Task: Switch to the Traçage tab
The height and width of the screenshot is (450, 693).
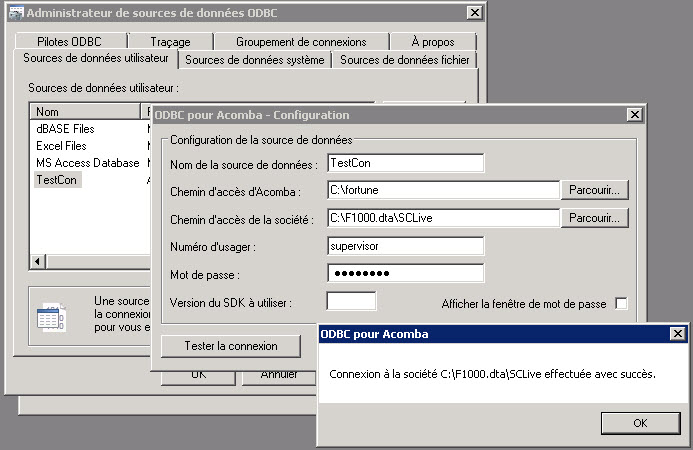Action: pyautogui.click(x=171, y=42)
